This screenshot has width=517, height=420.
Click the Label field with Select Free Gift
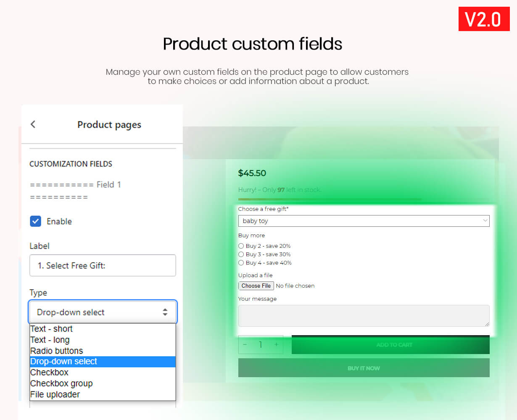coord(103,265)
